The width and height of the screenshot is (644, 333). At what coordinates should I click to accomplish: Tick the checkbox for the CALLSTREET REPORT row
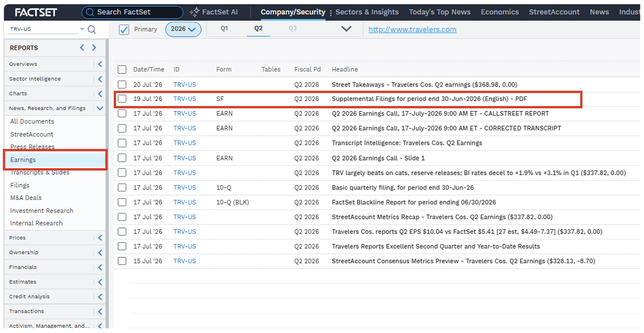tap(122, 113)
